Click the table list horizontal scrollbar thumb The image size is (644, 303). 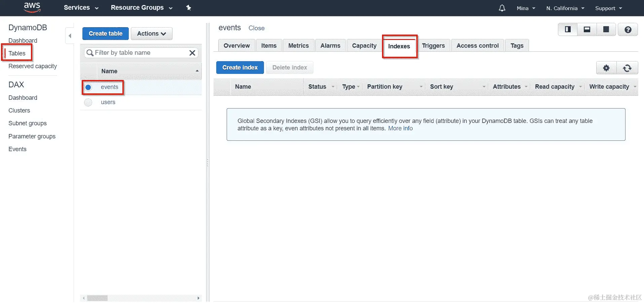[97, 298]
